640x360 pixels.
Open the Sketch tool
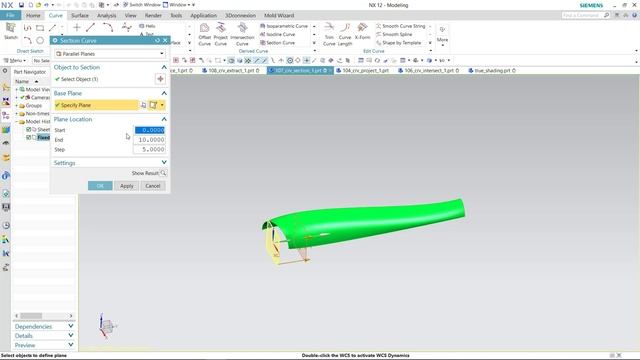[x=11, y=31]
